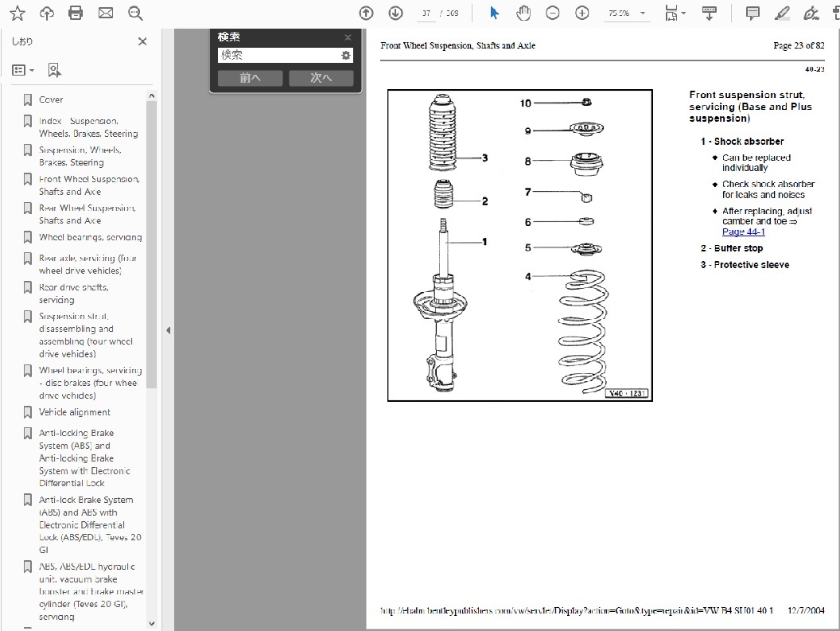Click the suspension strut diagram image
The width and height of the screenshot is (840, 631).
pos(519,245)
